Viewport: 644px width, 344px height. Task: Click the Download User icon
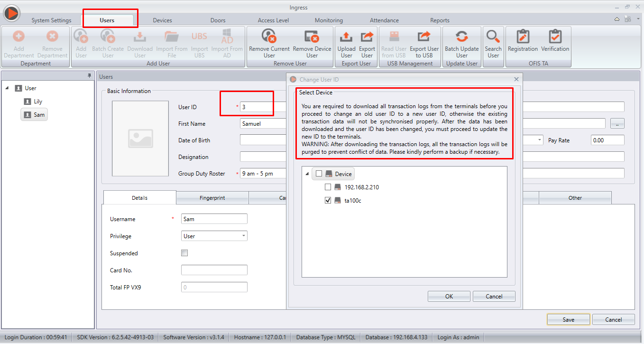pyautogui.click(x=140, y=37)
